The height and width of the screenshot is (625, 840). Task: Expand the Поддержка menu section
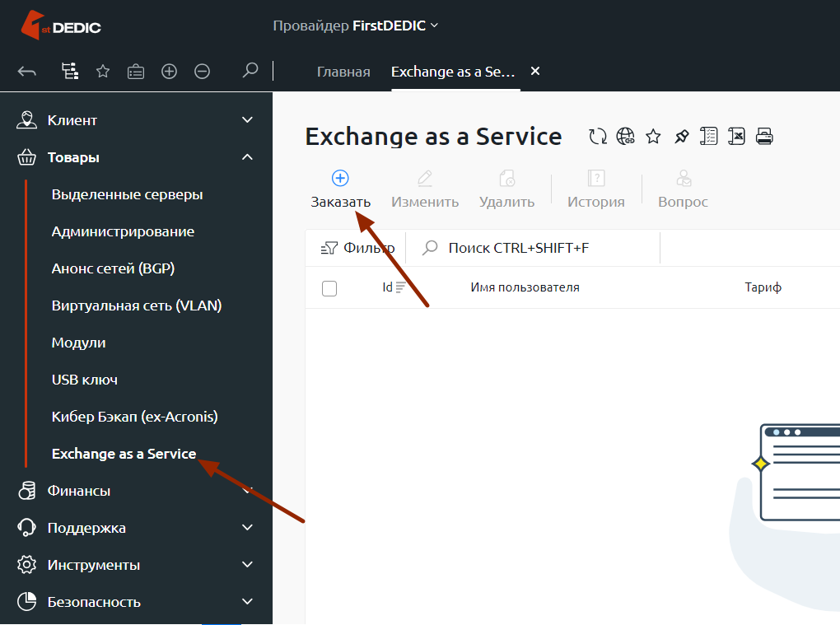coord(136,528)
